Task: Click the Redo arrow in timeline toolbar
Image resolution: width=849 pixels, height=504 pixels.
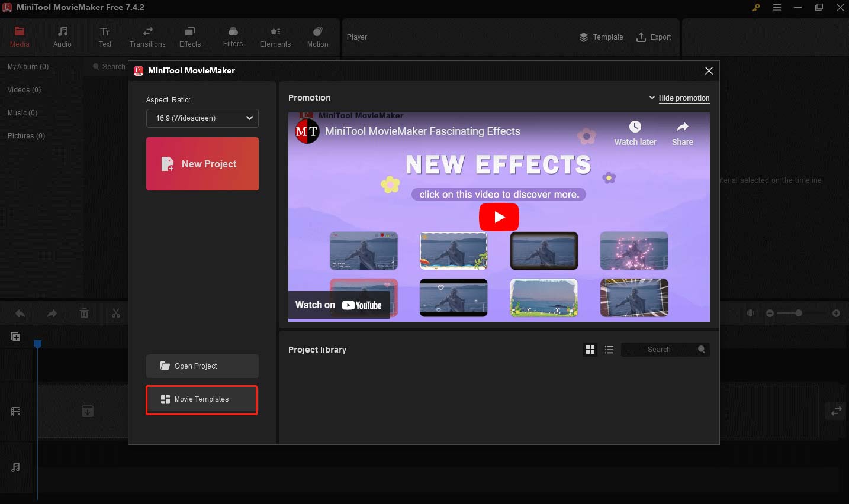Action: click(52, 314)
